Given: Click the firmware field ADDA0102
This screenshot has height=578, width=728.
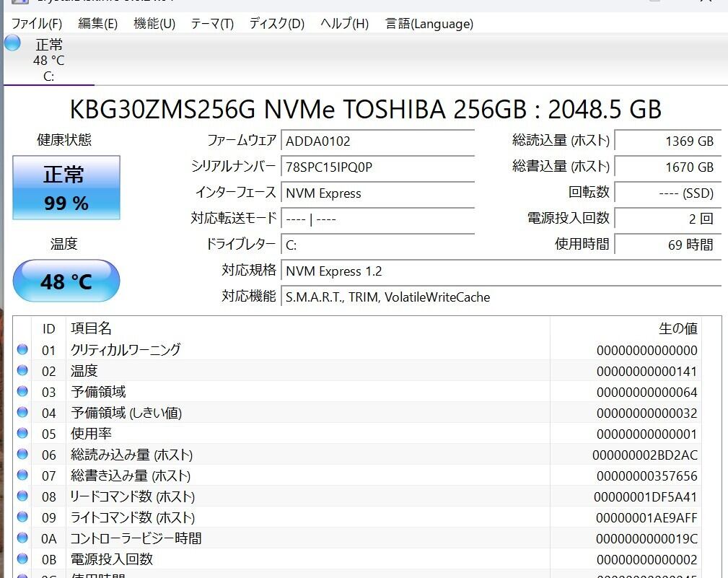Looking at the screenshot, I should point(377,141).
